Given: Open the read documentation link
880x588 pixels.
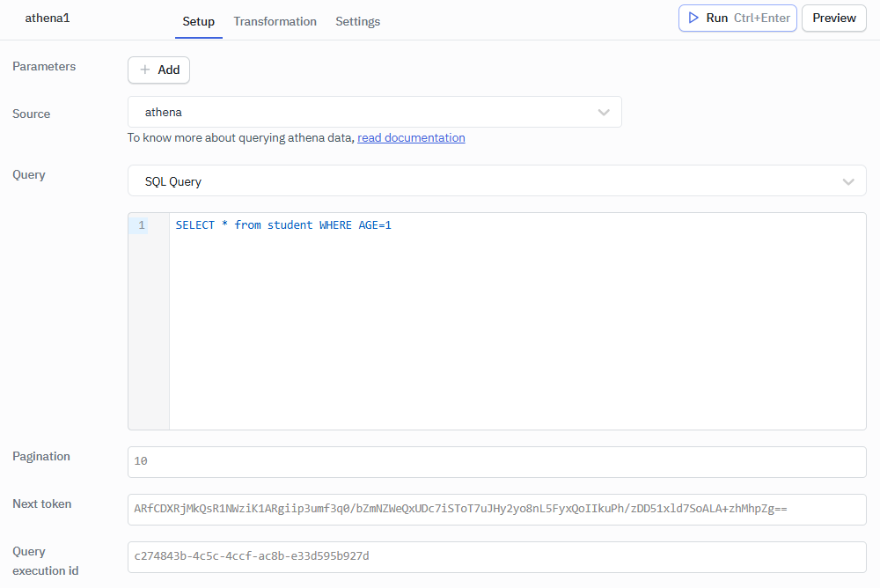Looking at the screenshot, I should click(x=411, y=138).
